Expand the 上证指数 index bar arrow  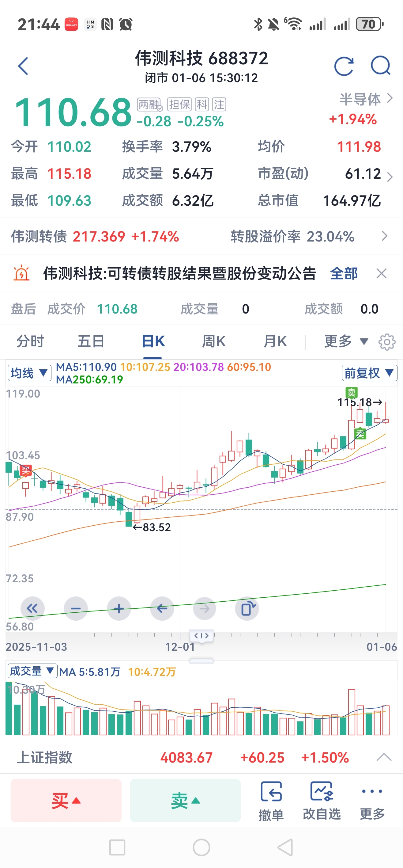click(x=384, y=757)
